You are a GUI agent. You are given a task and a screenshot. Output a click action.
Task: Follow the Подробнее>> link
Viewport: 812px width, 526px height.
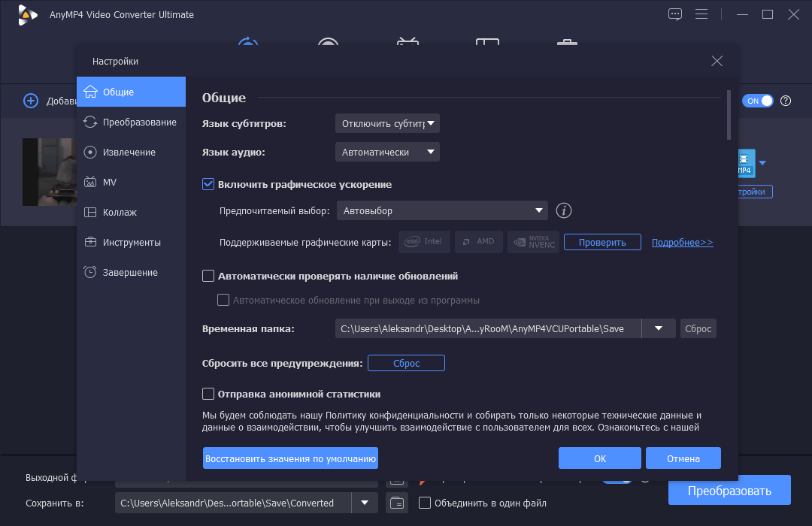pos(682,242)
